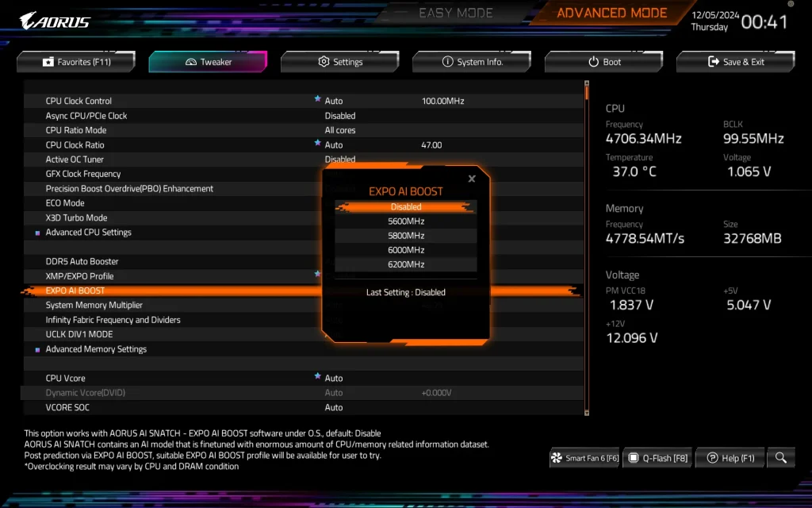
Task: Click the search magnifier icon
Action: (781, 458)
